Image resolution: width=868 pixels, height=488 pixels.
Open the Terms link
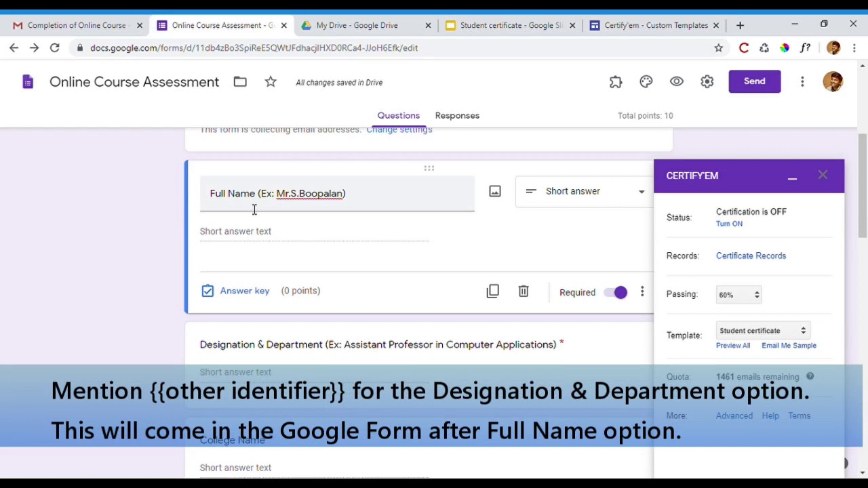(x=800, y=416)
